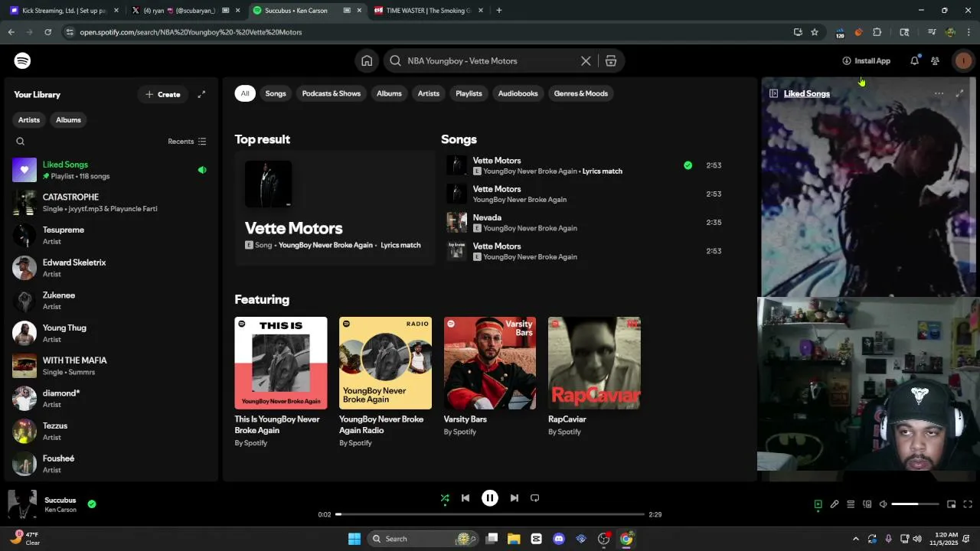The image size is (980, 551).
Task: Open Tesupreme artist in library
Action: click(111, 235)
